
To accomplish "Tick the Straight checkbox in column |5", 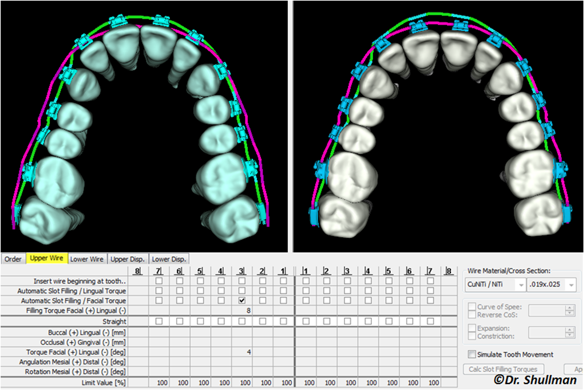I will [389, 321].
